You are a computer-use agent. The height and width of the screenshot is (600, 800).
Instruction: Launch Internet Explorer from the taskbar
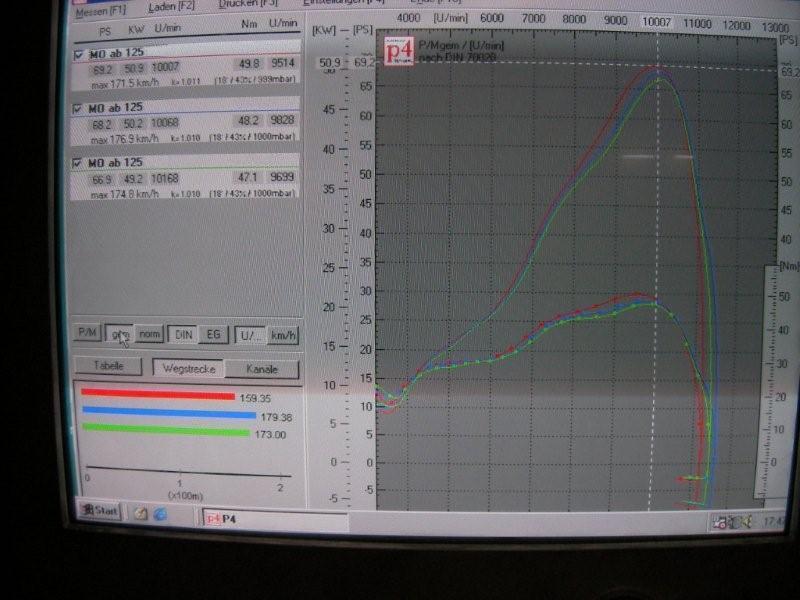click(x=159, y=513)
